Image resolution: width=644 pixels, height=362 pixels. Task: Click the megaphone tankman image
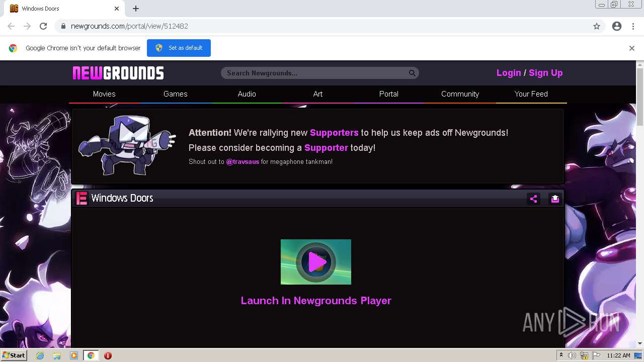click(x=127, y=145)
